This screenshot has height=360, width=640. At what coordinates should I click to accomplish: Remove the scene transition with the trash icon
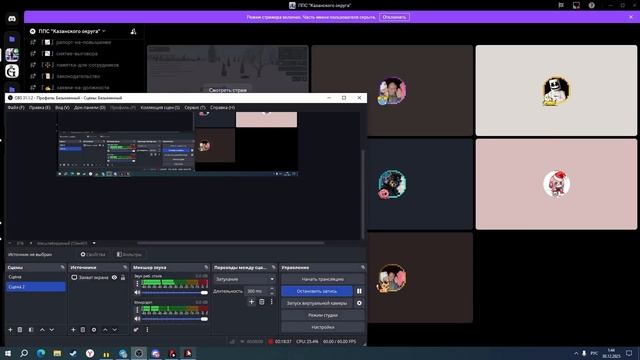click(262, 302)
